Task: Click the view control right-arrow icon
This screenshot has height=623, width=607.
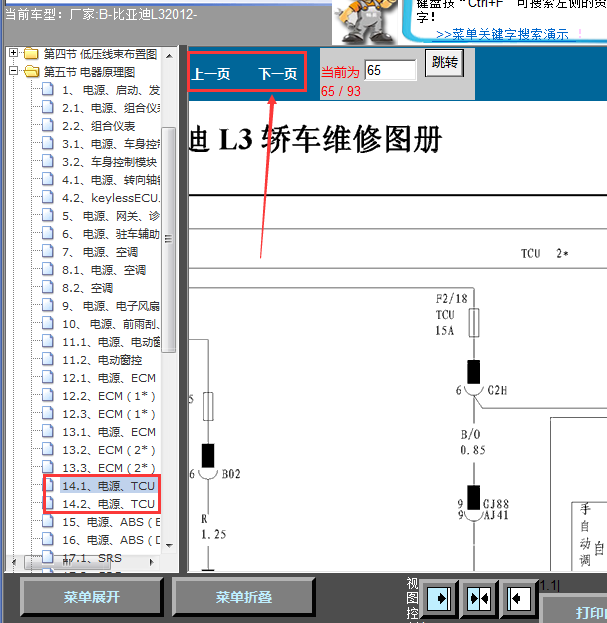Action: pyautogui.click(x=439, y=598)
